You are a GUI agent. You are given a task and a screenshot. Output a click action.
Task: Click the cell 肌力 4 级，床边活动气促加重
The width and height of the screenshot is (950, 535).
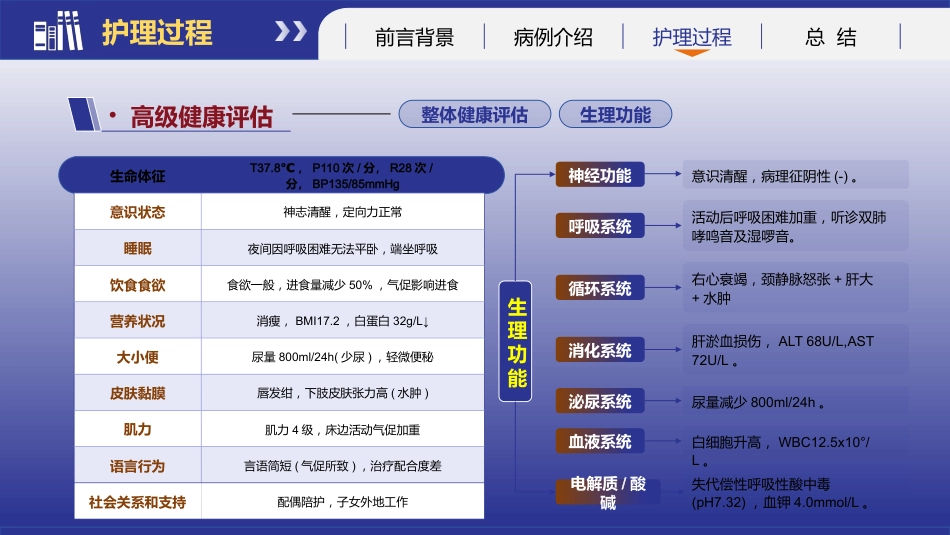[x=342, y=430]
